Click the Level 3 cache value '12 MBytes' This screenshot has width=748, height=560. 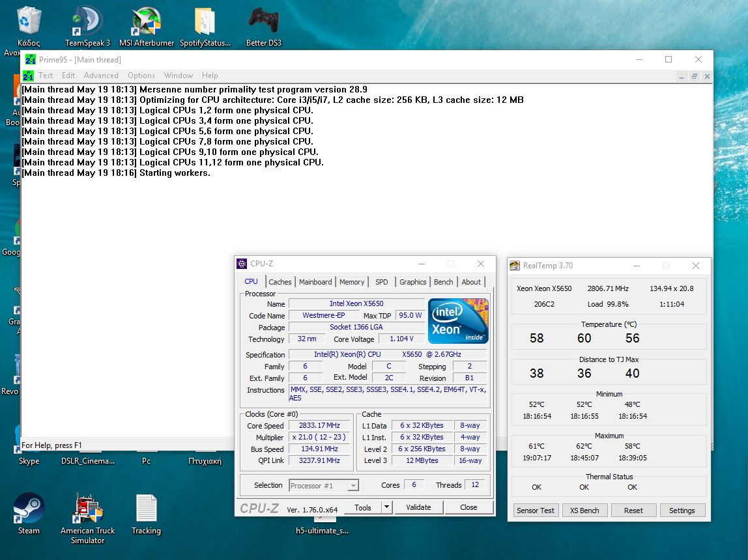422,460
